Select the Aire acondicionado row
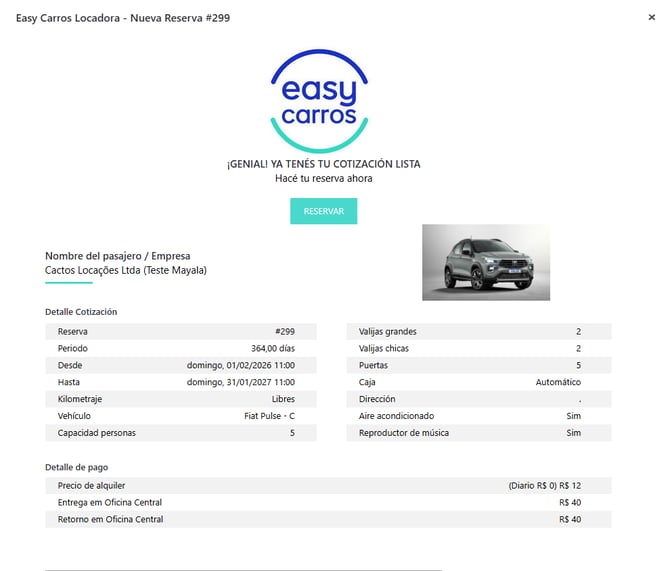 pyautogui.click(x=478, y=416)
